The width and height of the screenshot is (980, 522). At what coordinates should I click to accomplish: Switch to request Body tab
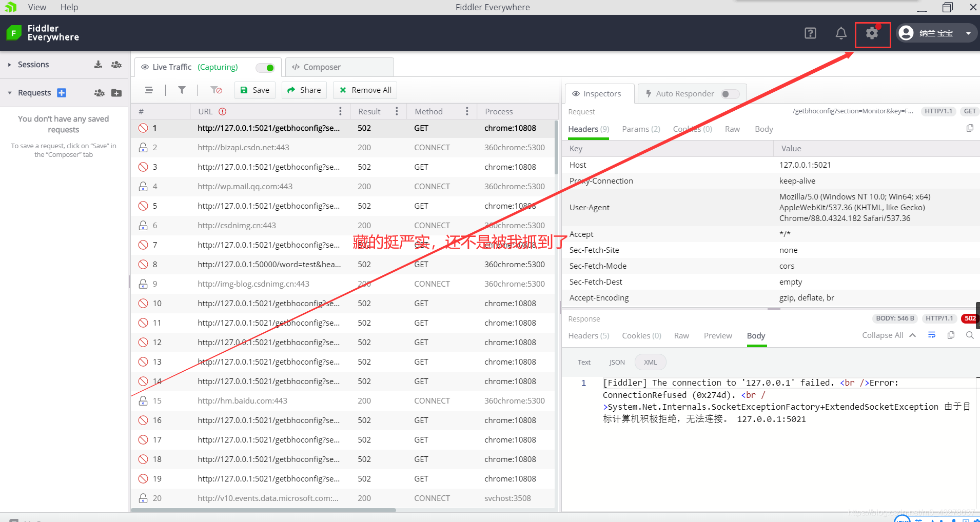(764, 129)
